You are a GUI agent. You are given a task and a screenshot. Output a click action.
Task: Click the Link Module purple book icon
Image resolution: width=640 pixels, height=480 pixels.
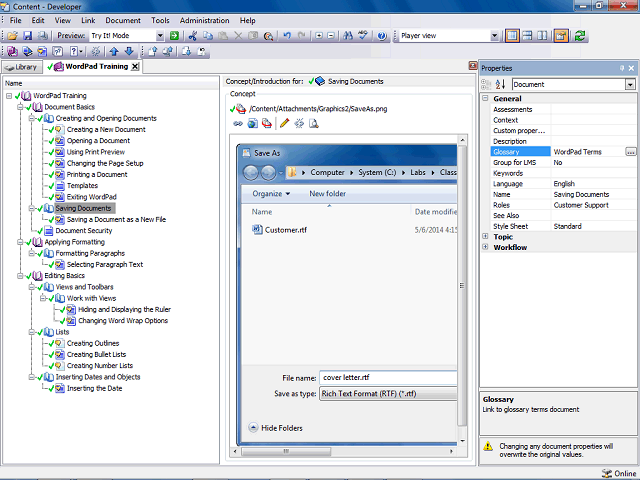(12, 51)
